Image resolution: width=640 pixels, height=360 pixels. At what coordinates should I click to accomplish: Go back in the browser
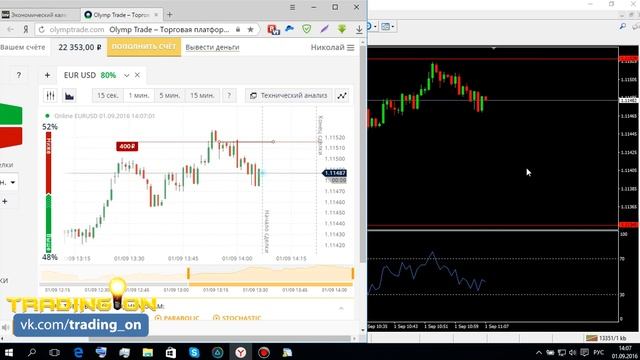click(10, 29)
